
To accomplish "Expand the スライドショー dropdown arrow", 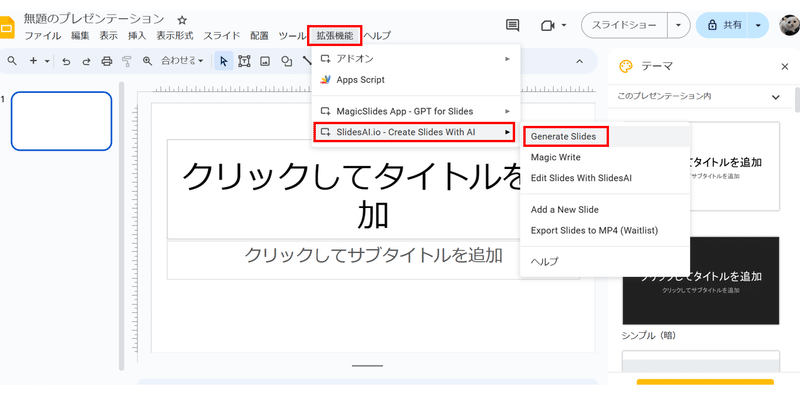I will tap(678, 25).
